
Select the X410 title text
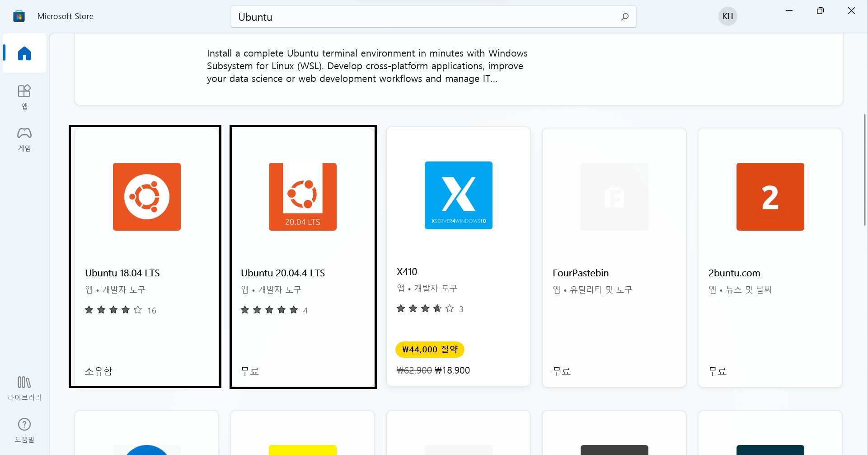[407, 272]
